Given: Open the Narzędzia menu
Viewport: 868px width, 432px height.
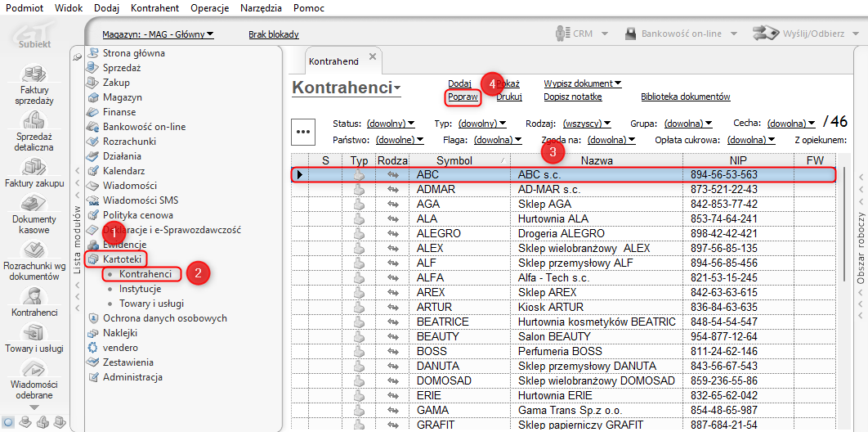Looking at the screenshot, I should coord(262,8).
